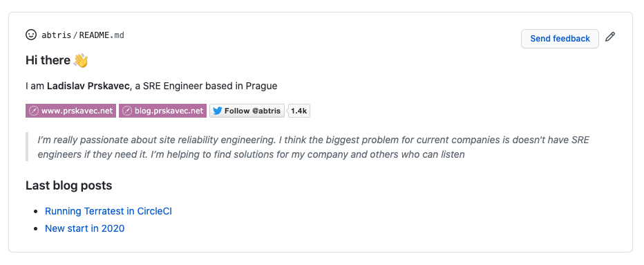Click the README.md filename
Screen dimensions: 644x265
pyautogui.click(x=102, y=35)
